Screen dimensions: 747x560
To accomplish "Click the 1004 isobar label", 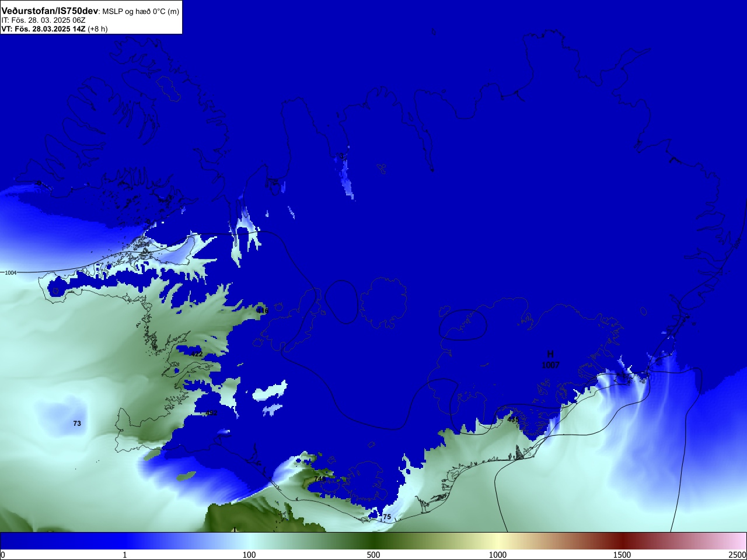I will tap(11, 273).
